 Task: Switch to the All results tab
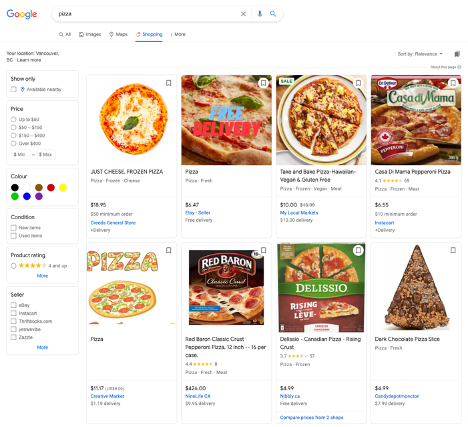pos(65,34)
